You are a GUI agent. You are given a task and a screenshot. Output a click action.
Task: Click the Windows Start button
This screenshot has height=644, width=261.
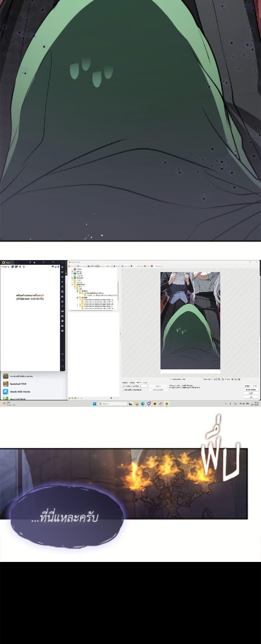pos(94,404)
